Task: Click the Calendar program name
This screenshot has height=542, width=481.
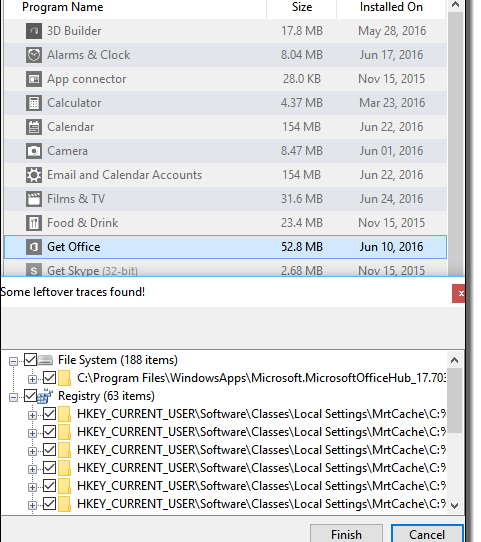Action: pyautogui.click(x=70, y=127)
